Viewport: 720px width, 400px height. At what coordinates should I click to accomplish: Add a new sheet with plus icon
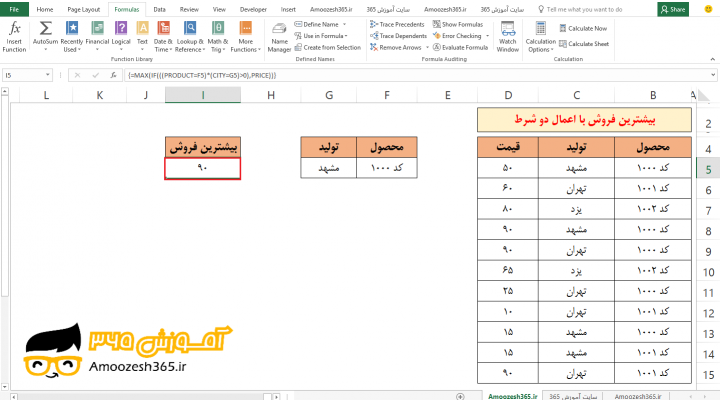460,396
